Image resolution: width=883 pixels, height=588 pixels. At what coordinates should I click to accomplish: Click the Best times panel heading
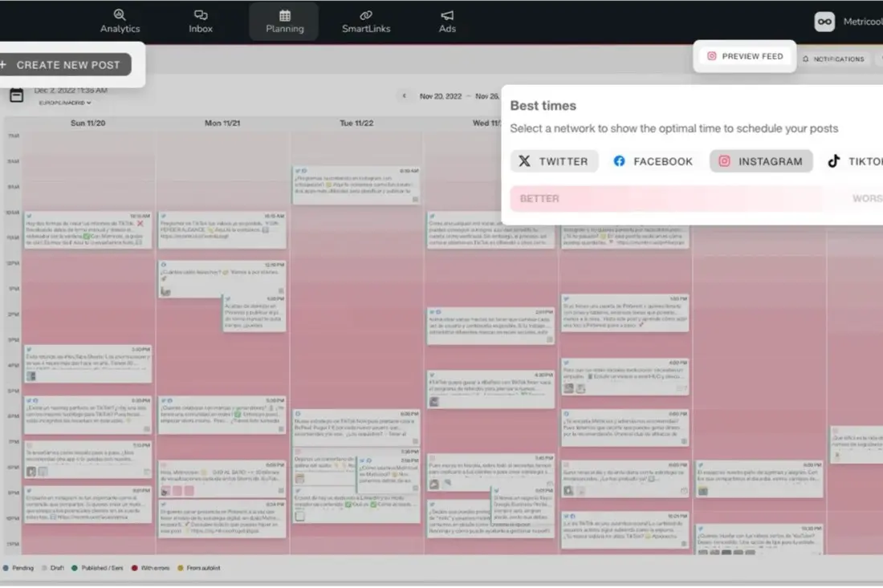pos(543,106)
